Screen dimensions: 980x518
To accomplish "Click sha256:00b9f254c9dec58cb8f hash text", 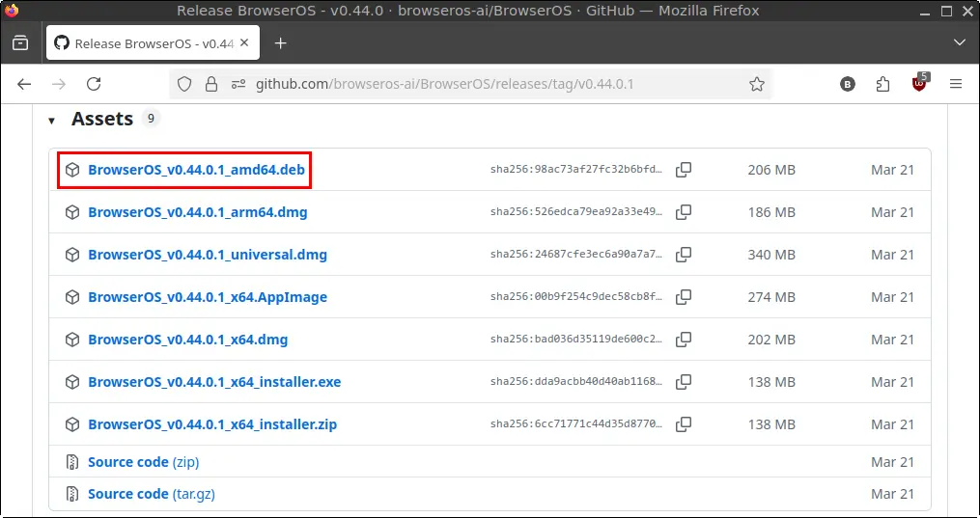I will coord(575,297).
